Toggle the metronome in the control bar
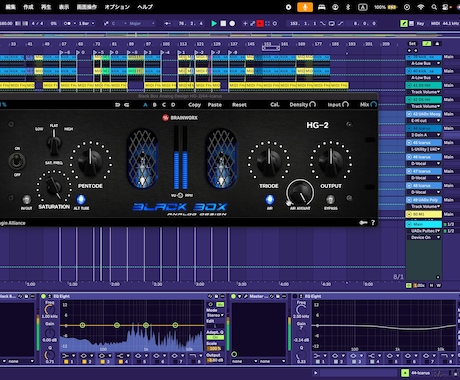Viewport: 460px width, 380px height. 68,23
